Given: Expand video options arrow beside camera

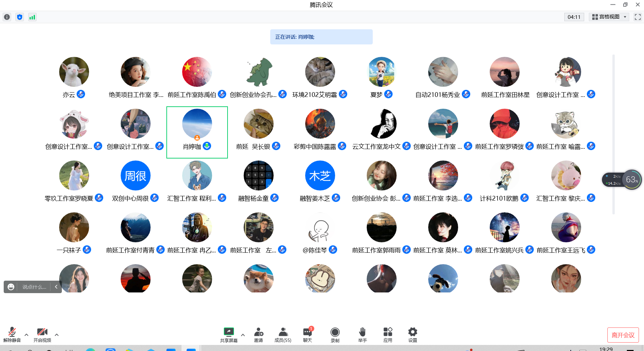Looking at the screenshot, I should tap(56, 335).
